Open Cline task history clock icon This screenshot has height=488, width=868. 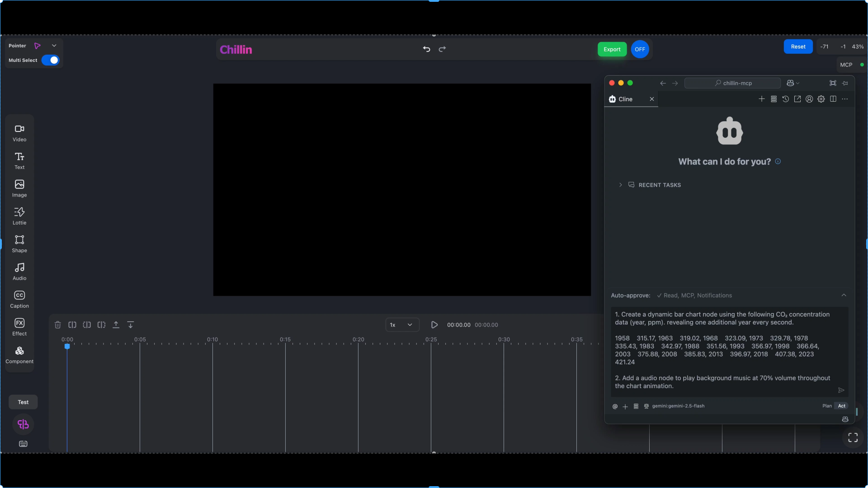pos(786,99)
